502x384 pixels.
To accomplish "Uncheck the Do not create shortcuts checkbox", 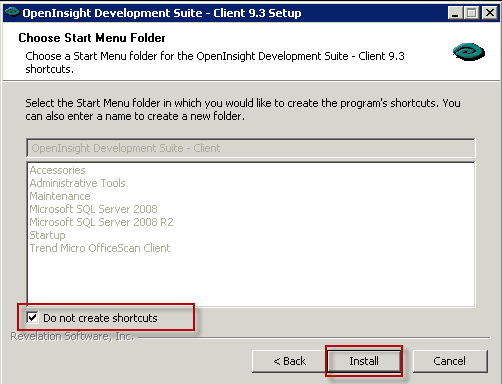I will pyautogui.click(x=33, y=317).
